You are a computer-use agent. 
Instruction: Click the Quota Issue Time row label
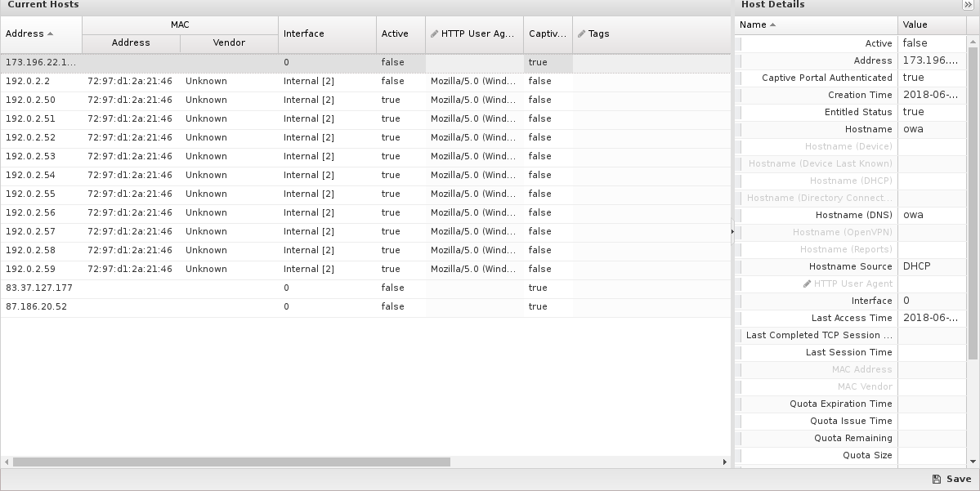pos(851,421)
